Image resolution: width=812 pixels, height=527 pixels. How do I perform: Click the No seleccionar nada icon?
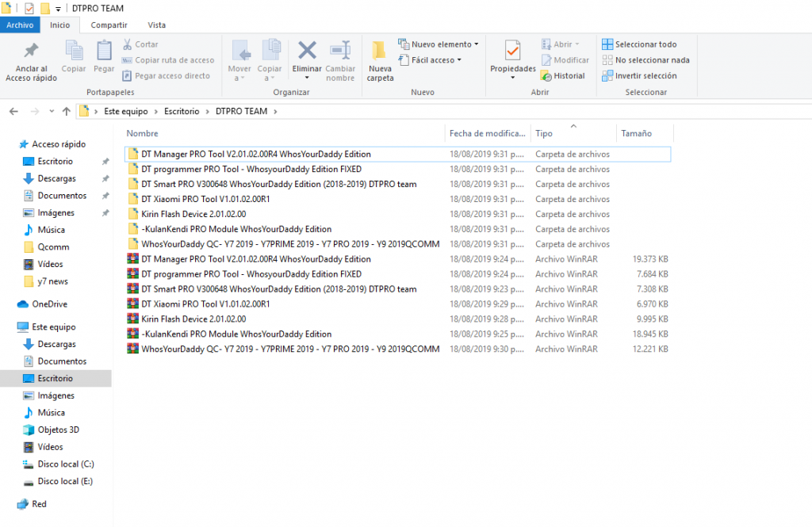click(x=607, y=60)
